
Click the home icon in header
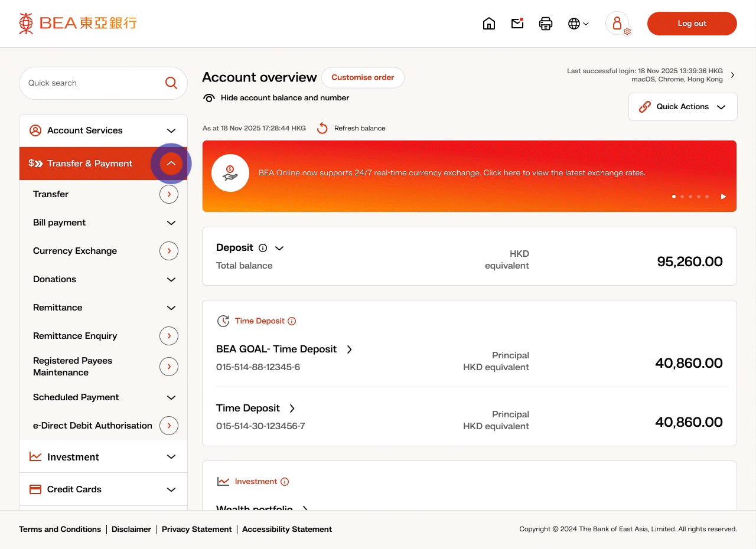pyautogui.click(x=489, y=24)
